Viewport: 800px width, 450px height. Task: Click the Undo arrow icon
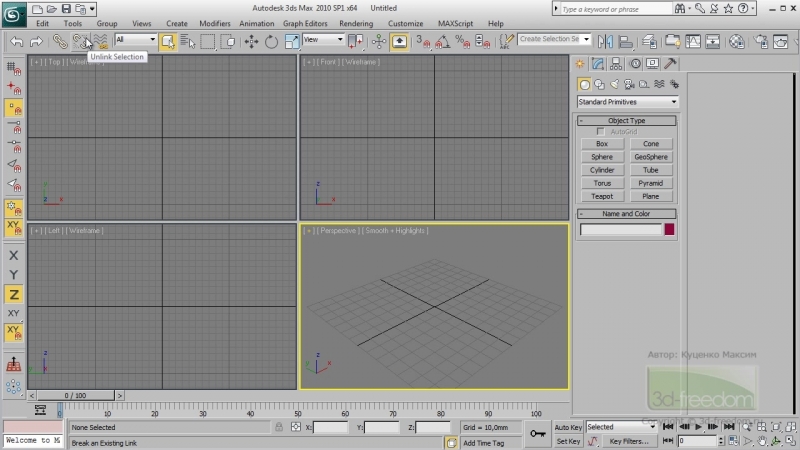(x=16, y=41)
